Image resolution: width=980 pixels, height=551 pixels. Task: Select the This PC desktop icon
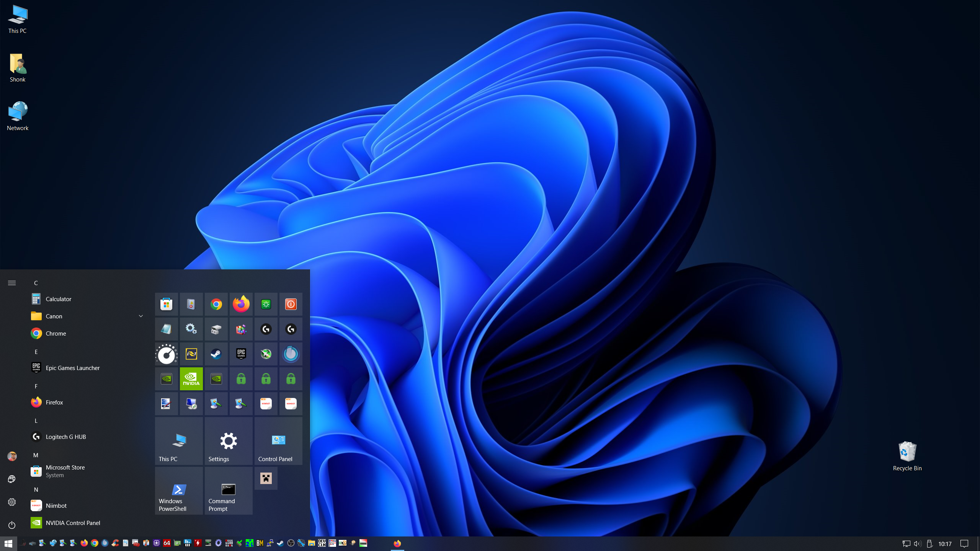(18, 19)
